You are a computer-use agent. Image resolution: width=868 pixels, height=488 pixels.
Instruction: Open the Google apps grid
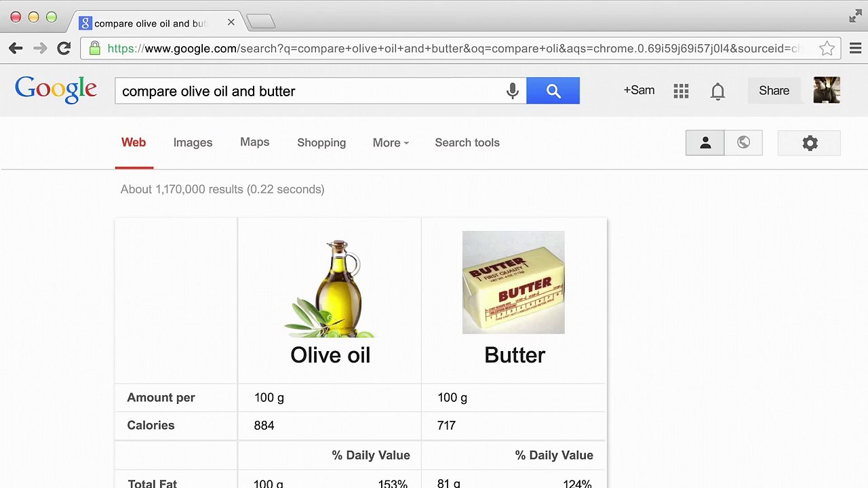coord(682,91)
